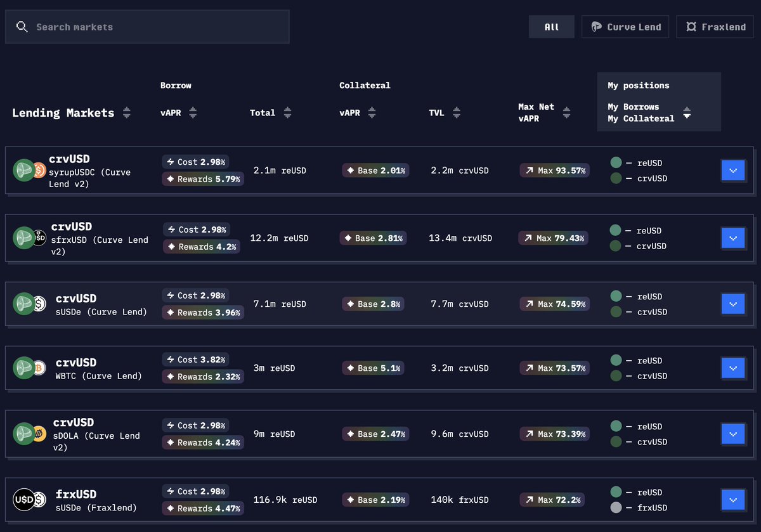This screenshot has width=761, height=532.
Task: Click the frxUSD market token pair icon
Action: click(x=29, y=500)
